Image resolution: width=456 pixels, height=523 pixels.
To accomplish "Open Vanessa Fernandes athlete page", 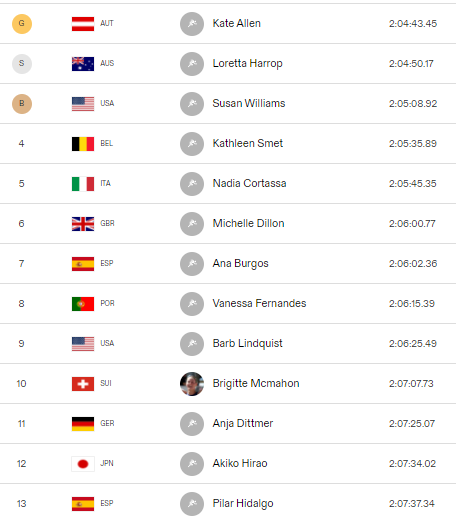I will pyautogui.click(x=259, y=304).
